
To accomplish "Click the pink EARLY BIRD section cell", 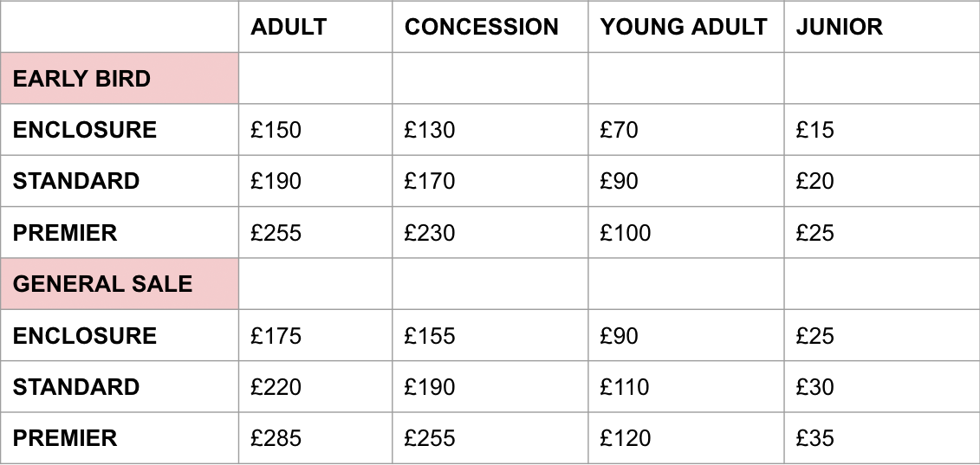I will [x=120, y=78].
